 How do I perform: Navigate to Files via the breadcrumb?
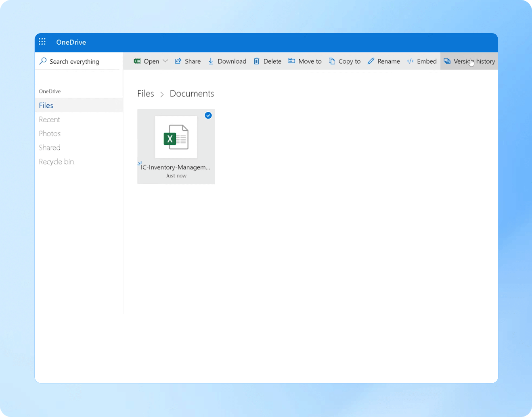145,93
